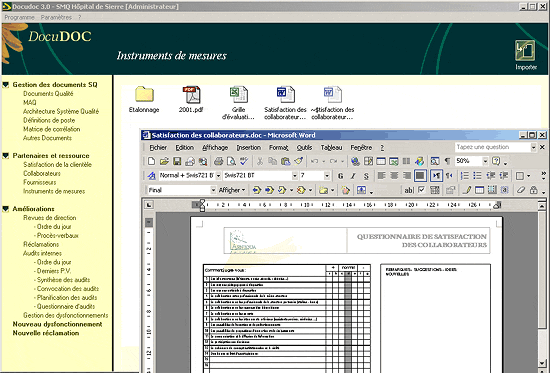Open the Edition menu in Word

185,147
